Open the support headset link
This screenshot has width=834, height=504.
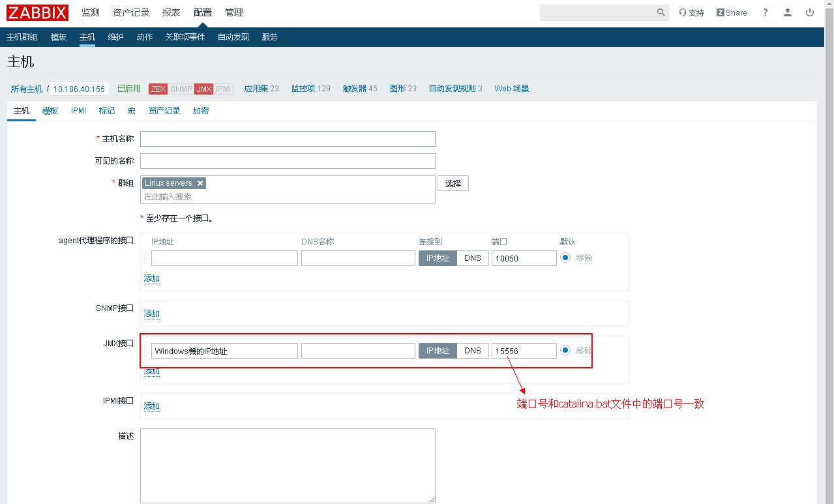pos(692,12)
